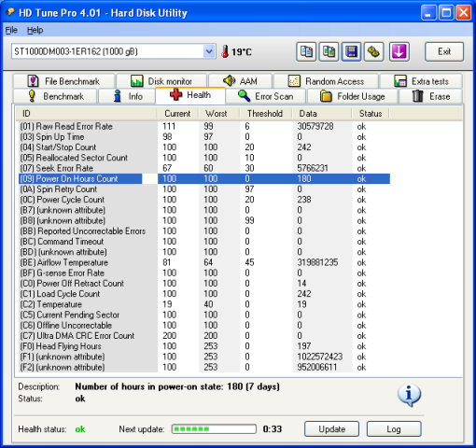476x448 pixels.
Task: Select the G-sense Error Rate row
Action: click(204, 273)
